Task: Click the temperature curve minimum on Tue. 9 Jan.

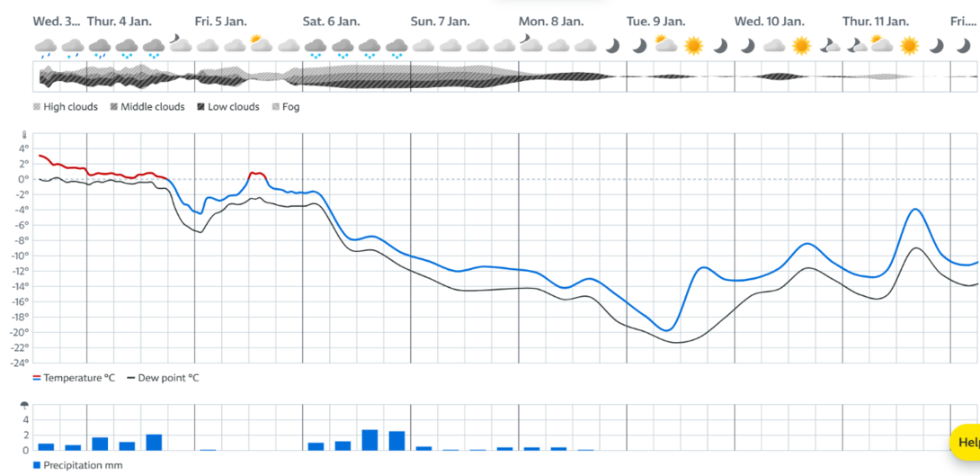Action: click(667, 329)
